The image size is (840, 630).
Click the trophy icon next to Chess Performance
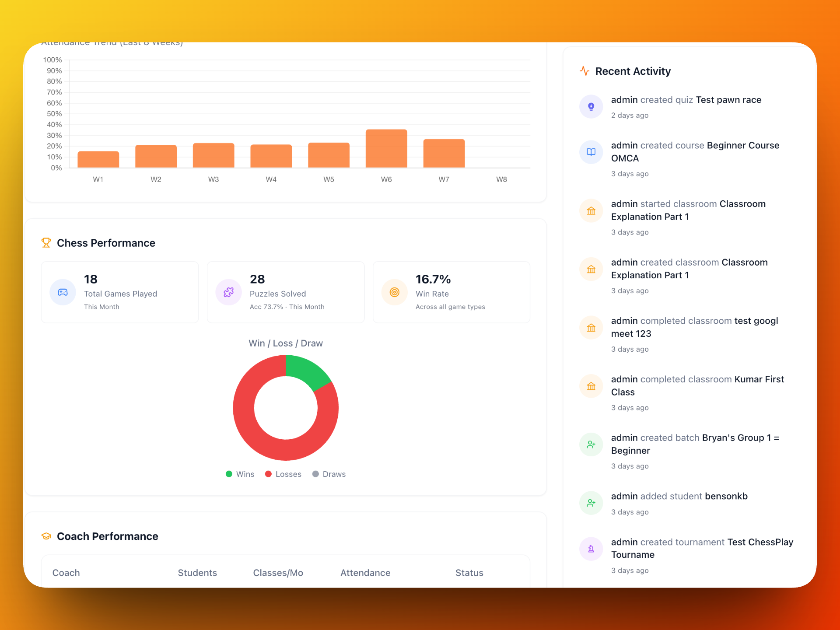[x=46, y=243]
